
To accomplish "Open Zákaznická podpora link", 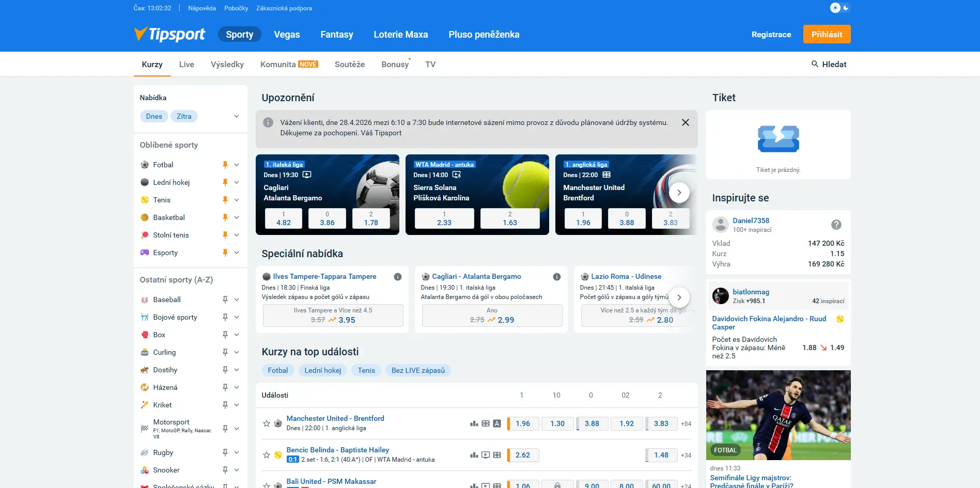I will 284,8.
